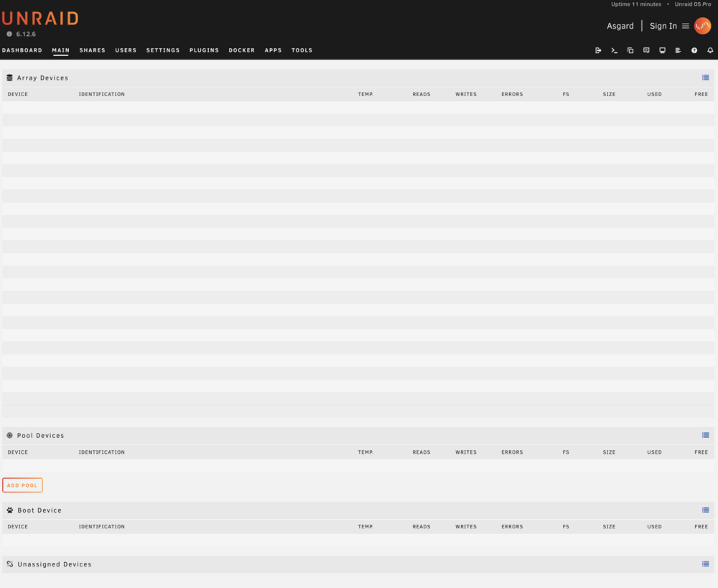The width and height of the screenshot is (718, 588).
Task: Click the Add Pool button
Action: [22, 485]
